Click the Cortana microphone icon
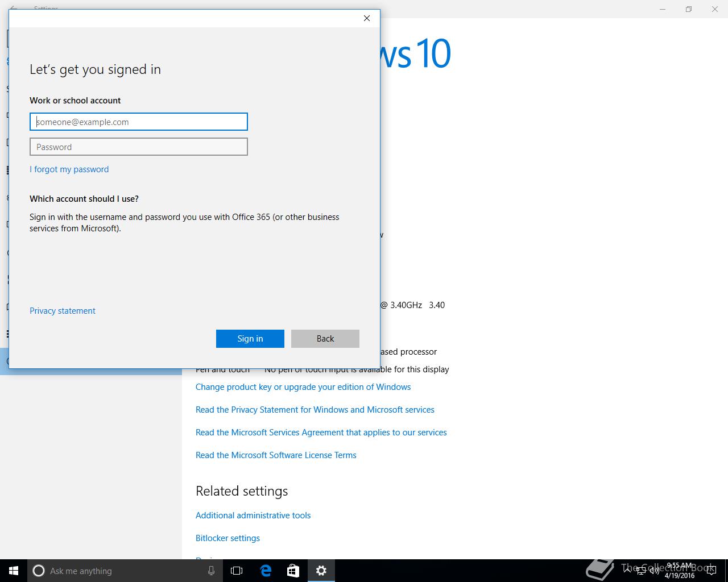This screenshot has height=582, width=728. tap(211, 571)
